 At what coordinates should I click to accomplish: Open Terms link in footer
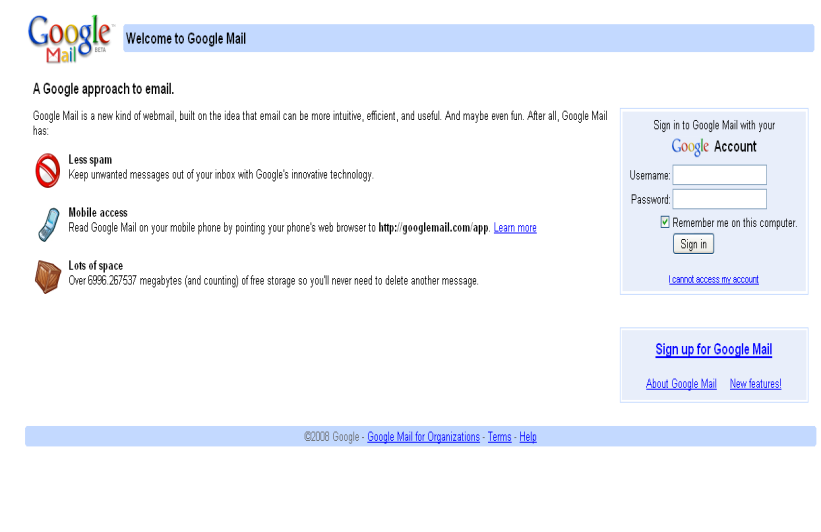500,437
